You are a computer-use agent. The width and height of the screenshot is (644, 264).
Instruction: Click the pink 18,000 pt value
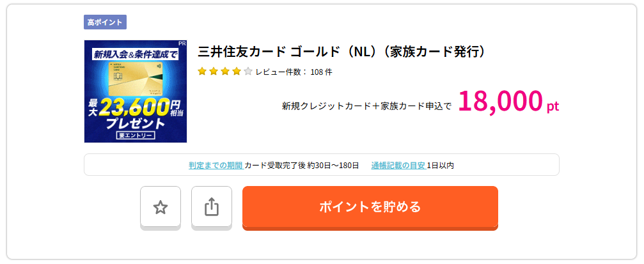pos(508,102)
